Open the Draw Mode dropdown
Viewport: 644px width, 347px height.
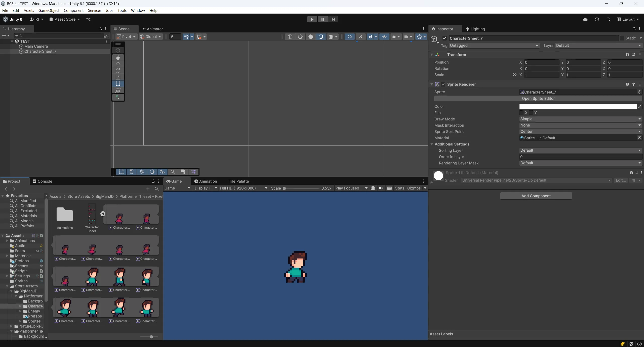[x=581, y=119]
